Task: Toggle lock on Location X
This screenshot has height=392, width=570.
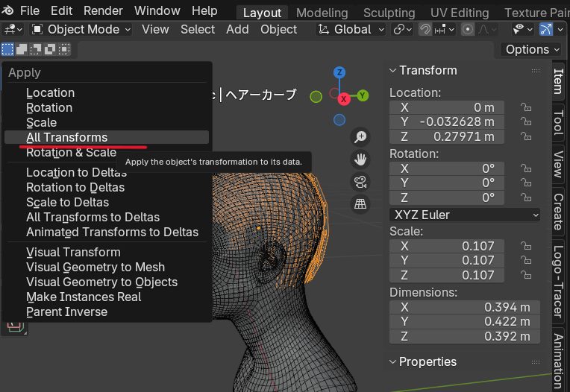Action: tap(527, 107)
